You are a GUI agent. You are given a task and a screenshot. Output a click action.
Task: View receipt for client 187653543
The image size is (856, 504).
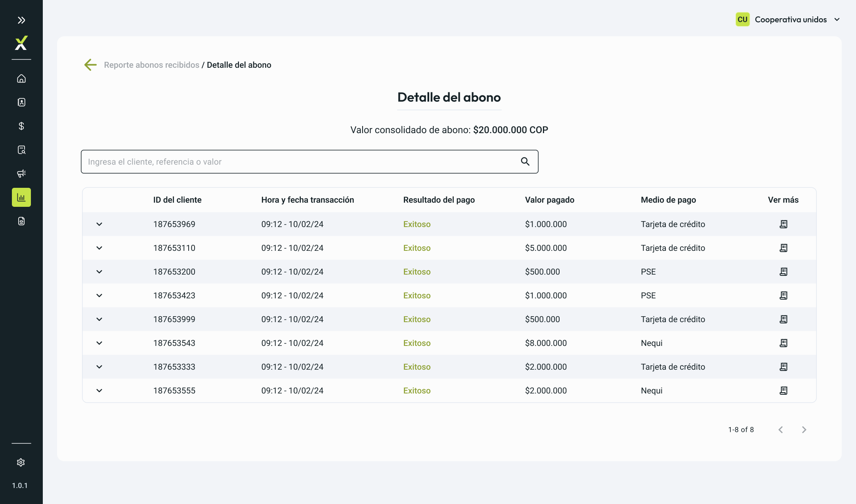783,343
